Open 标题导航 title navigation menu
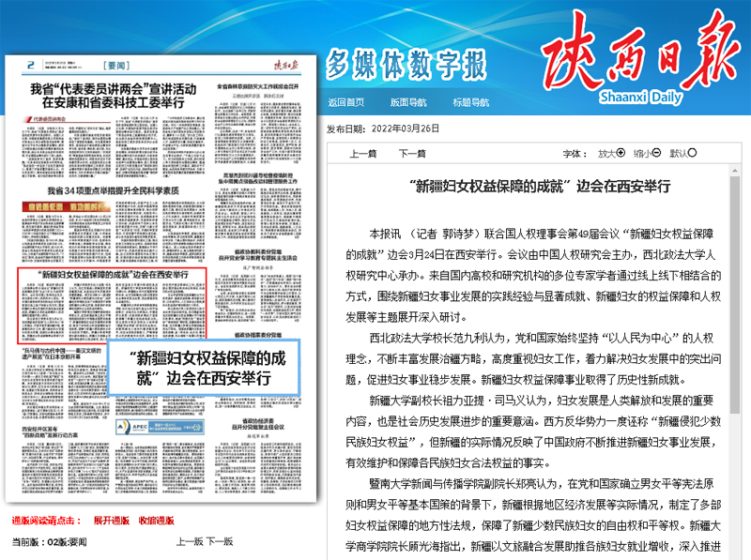Viewport: 751px width, 560px height. coord(469,102)
